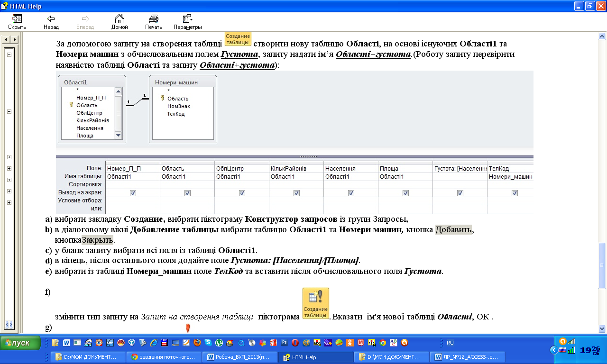Click the Номери_машин table name cell

pos(510,176)
